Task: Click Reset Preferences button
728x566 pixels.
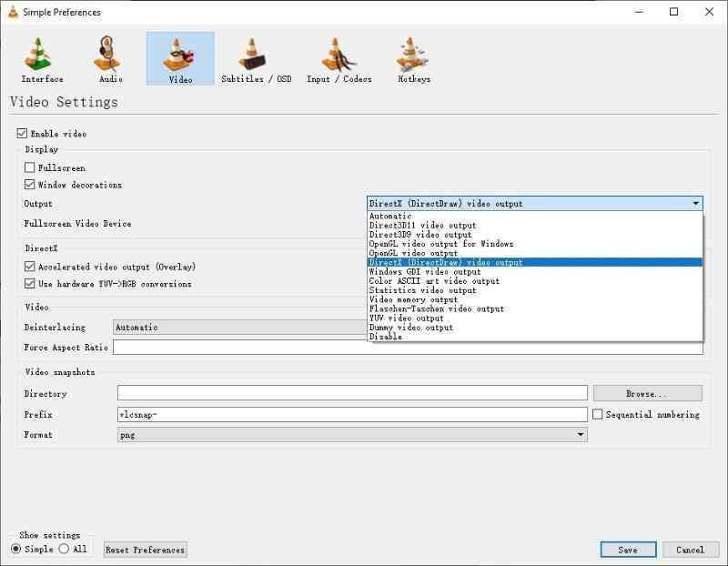Action: (x=146, y=550)
